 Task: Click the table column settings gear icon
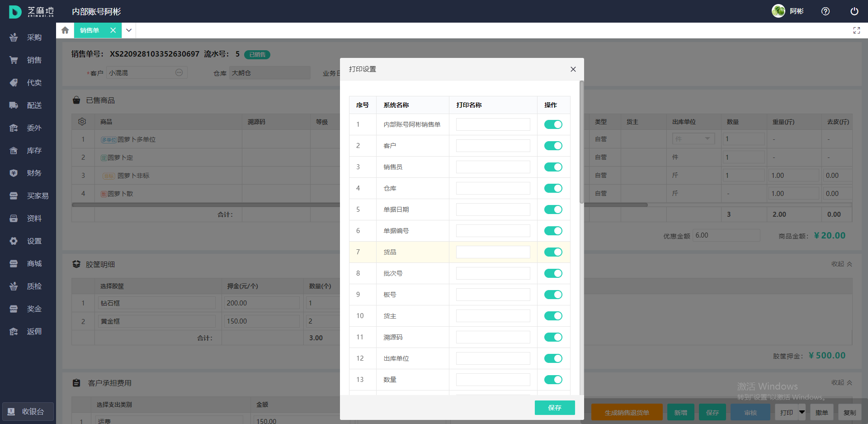click(x=82, y=122)
